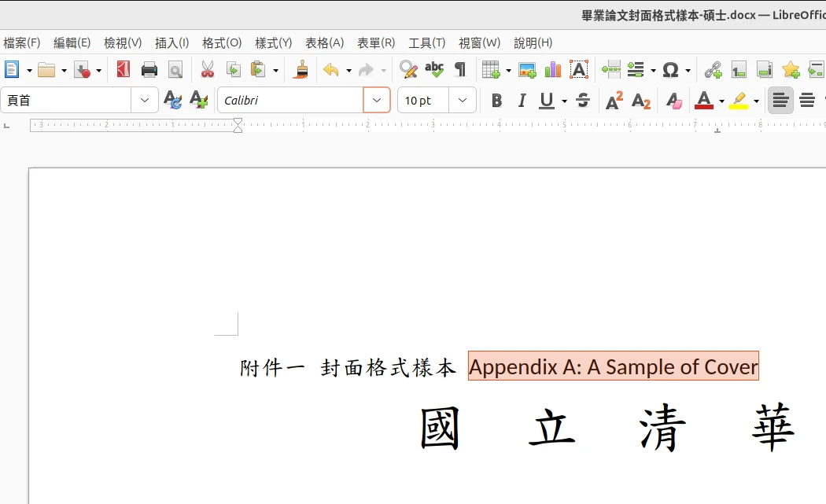Click the Paste clipboard icon

pyautogui.click(x=258, y=69)
